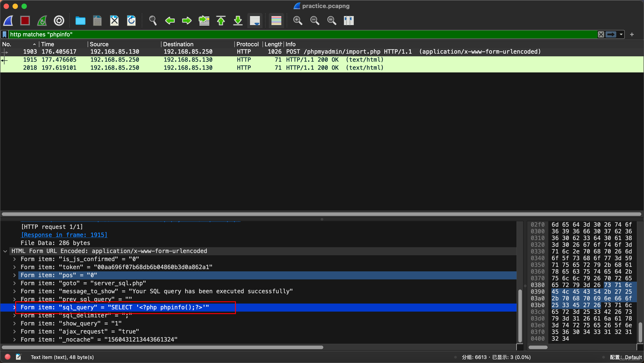Image resolution: width=644 pixels, height=363 pixels.
Task: Click the resize columns icon
Action: click(349, 21)
